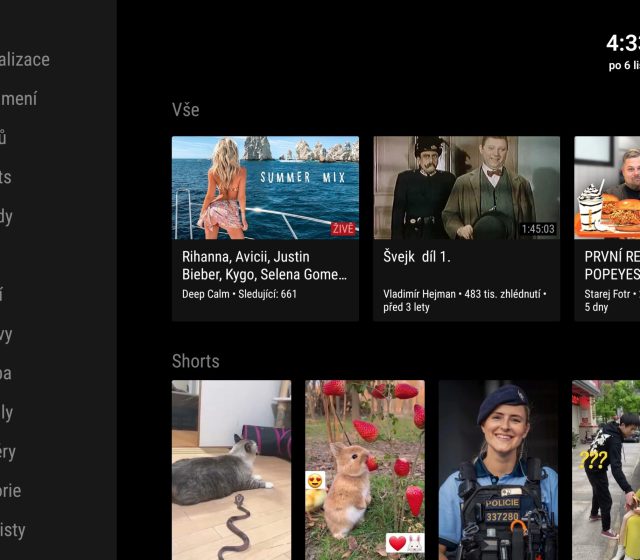Open sidebar item ending in 'orie'
640x560 pixels.
tap(11, 491)
